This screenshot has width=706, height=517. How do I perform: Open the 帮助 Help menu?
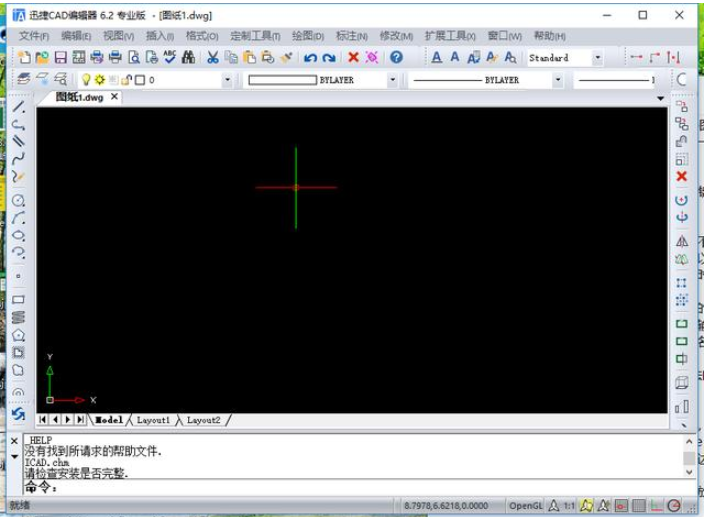[x=549, y=36]
